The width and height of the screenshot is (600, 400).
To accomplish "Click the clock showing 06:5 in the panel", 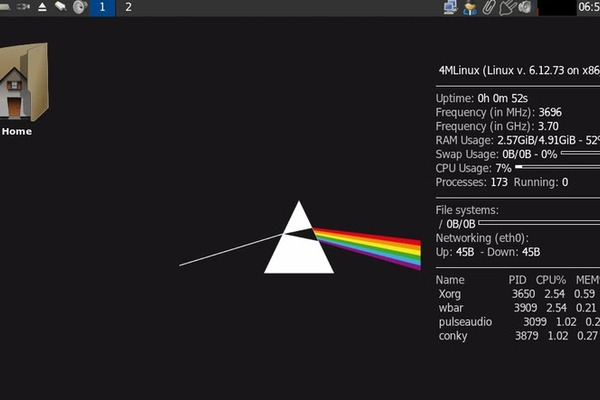I will 589,7.
